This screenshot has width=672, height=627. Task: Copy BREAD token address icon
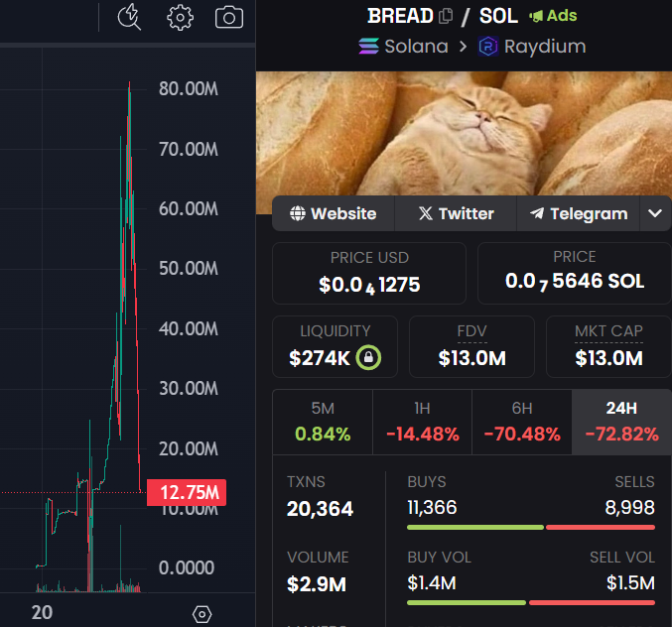click(x=446, y=16)
